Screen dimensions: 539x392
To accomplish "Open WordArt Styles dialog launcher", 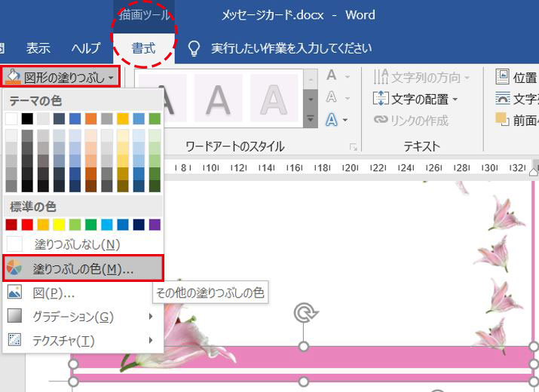I will click(353, 147).
